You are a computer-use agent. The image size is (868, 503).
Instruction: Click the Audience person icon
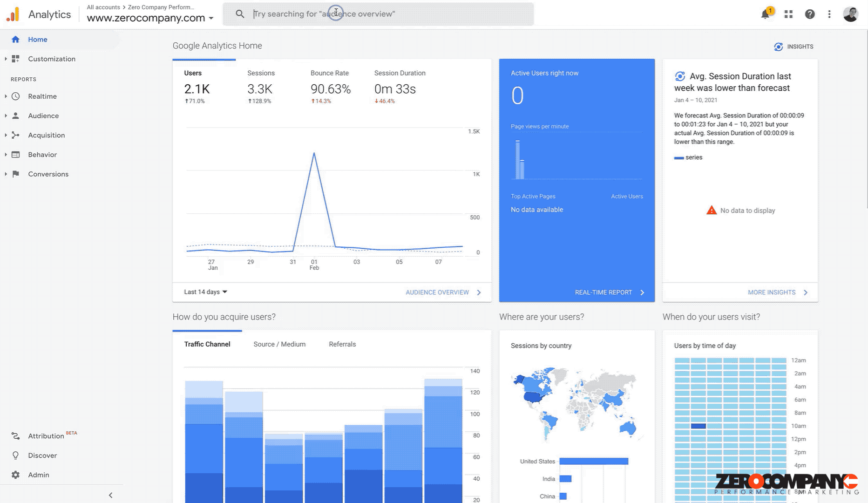pyautogui.click(x=15, y=116)
